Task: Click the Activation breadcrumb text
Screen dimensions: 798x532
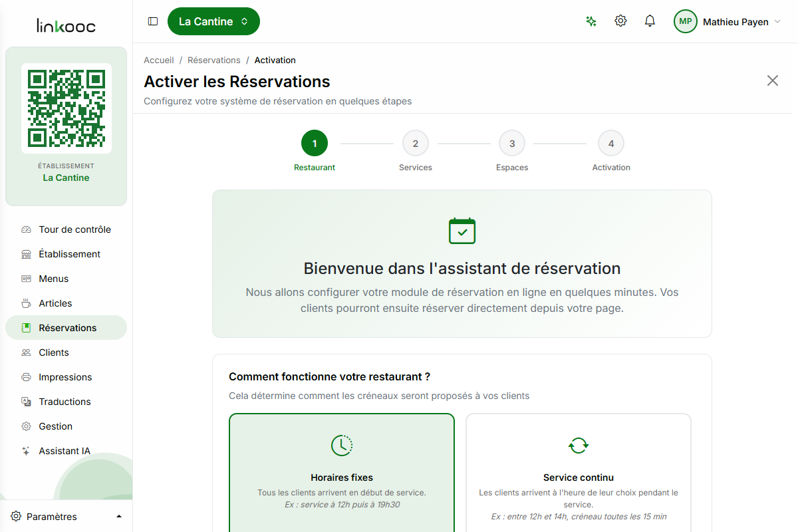Action: 275,60
